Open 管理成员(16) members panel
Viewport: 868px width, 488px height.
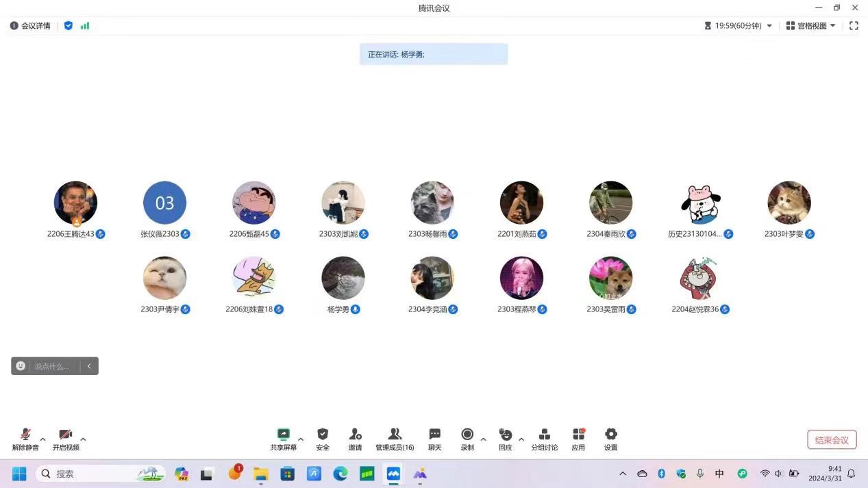pos(395,435)
